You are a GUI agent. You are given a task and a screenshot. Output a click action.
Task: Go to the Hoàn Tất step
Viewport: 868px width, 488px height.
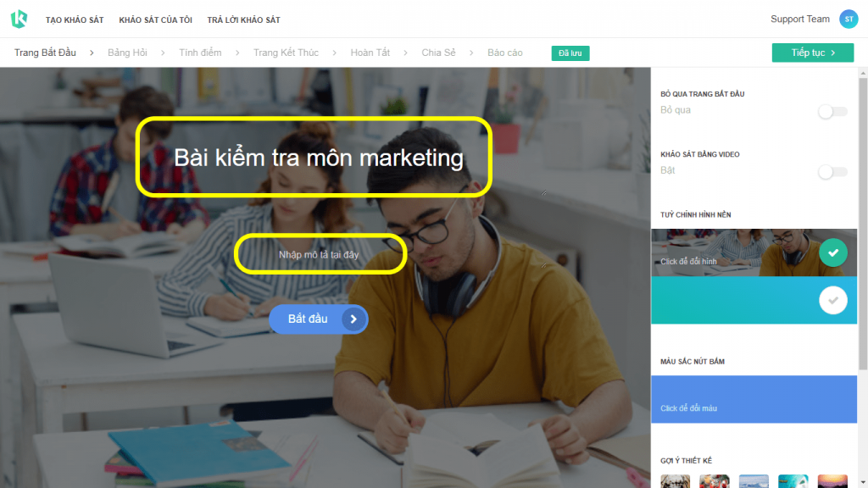(x=370, y=53)
